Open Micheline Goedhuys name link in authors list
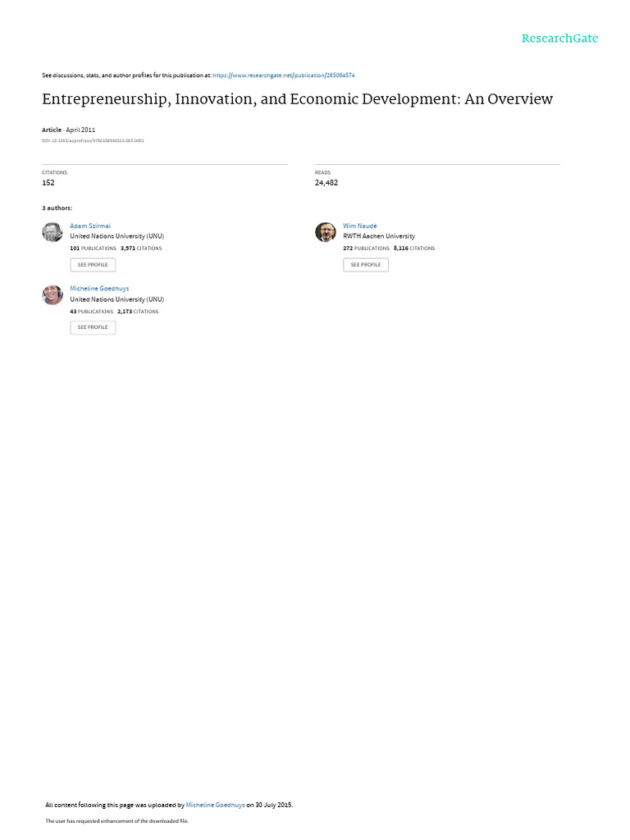Screen dimensions: 630x840 click(x=99, y=289)
